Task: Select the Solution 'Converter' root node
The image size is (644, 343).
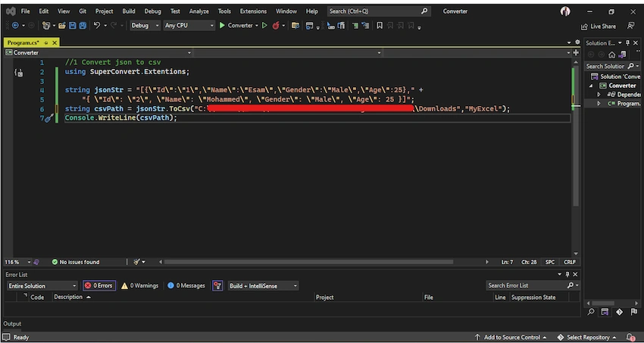Action: point(615,76)
